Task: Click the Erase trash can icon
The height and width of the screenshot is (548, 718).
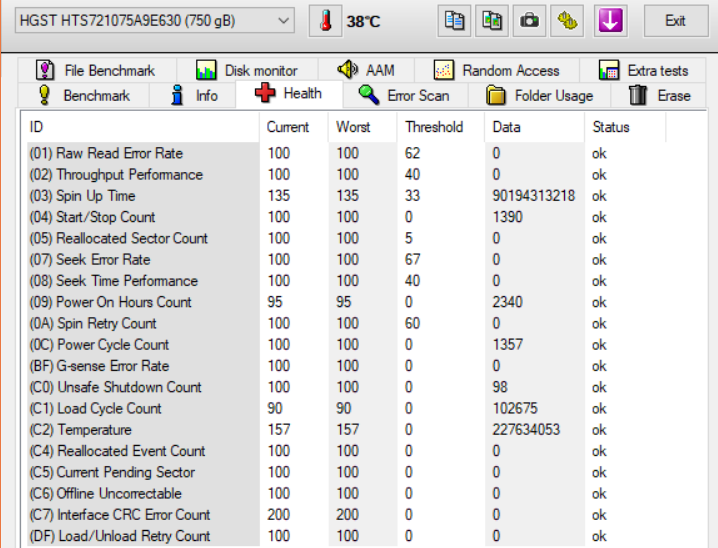Action: (x=638, y=95)
